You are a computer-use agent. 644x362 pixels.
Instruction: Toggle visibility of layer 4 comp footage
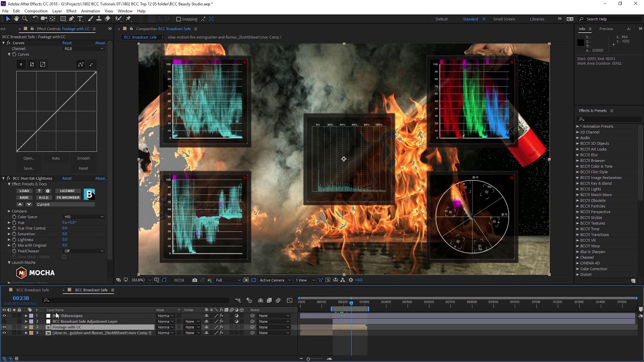[5, 333]
